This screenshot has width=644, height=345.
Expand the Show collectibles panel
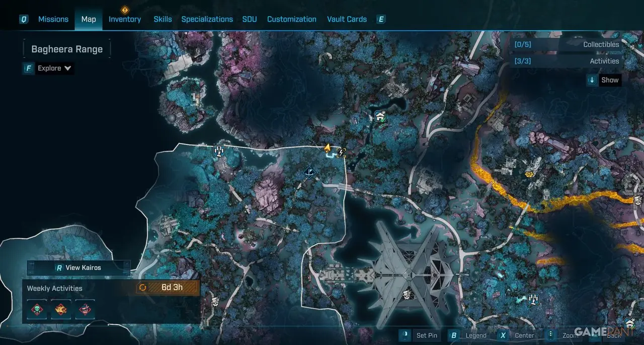point(604,80)
